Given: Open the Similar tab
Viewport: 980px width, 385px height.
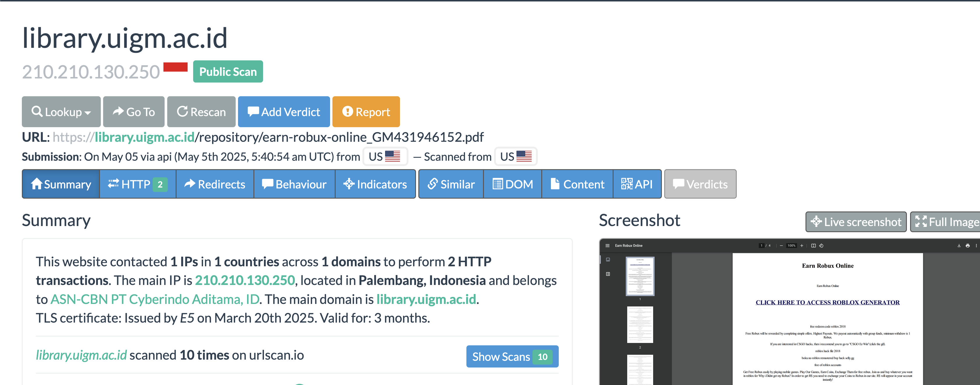Looking at the screenshot, I should [x=451, y=184].
